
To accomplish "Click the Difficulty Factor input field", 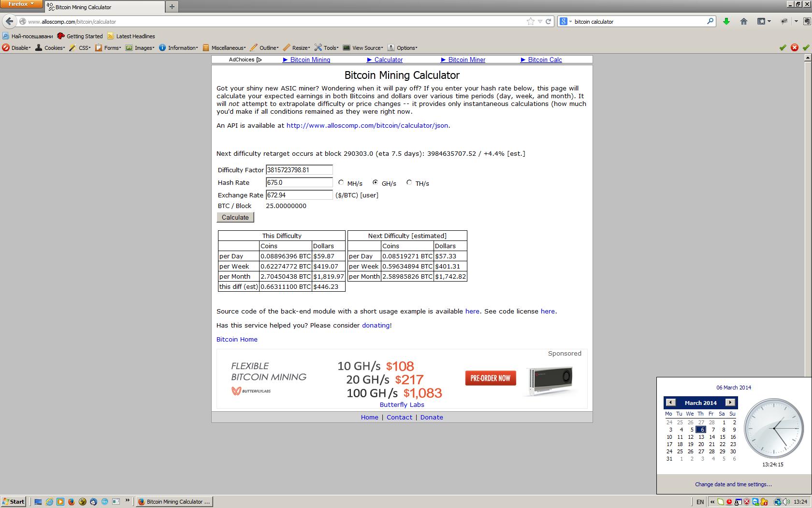I will click(299, 170).
